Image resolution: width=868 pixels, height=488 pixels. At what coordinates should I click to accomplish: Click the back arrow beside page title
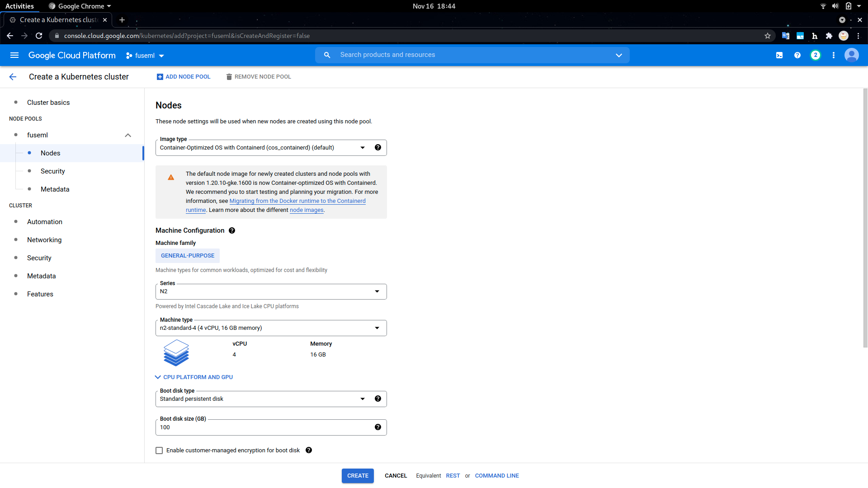point(13,77)
